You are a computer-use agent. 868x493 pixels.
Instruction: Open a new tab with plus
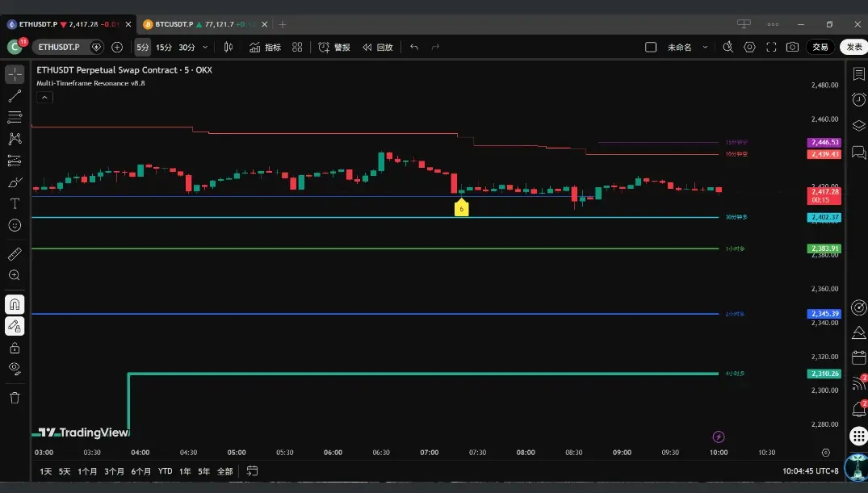coord(283,24)
